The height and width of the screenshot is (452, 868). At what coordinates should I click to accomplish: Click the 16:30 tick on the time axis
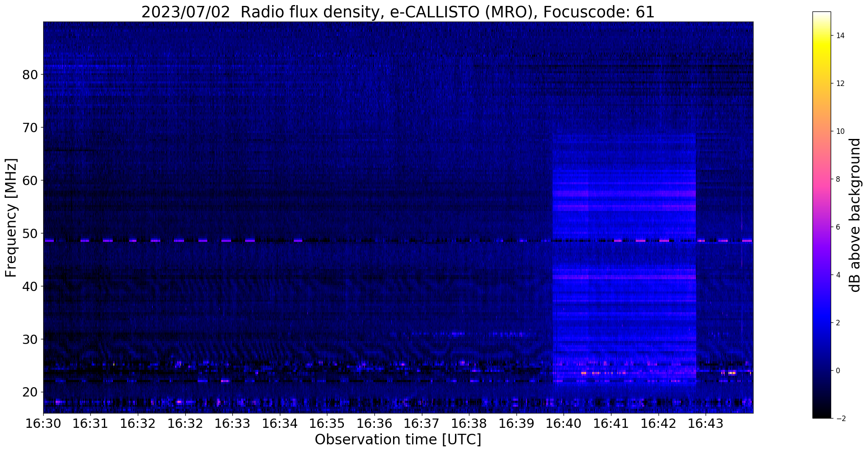coord(43,424)
